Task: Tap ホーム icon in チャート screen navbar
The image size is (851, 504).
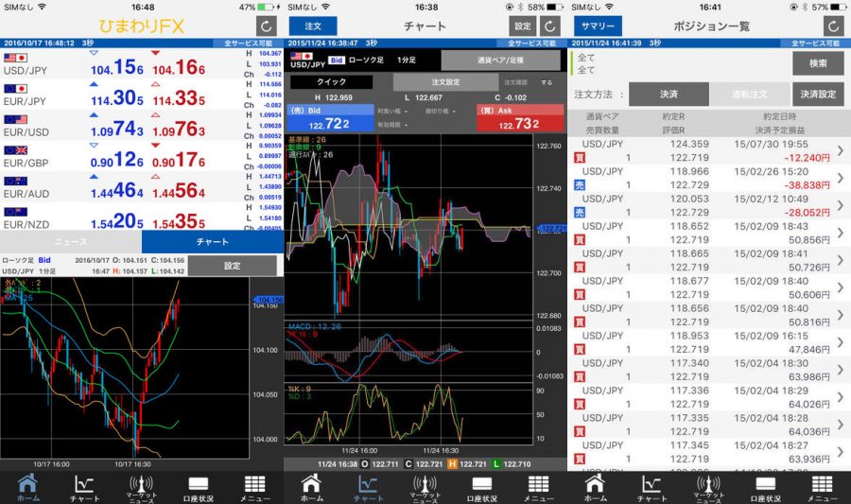Action: coord(311,488)
